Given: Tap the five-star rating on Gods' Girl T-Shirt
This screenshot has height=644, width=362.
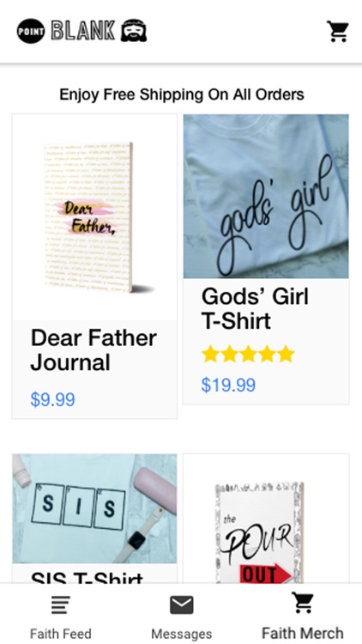Looking at the screenshot, I should (x=248, y=354).
